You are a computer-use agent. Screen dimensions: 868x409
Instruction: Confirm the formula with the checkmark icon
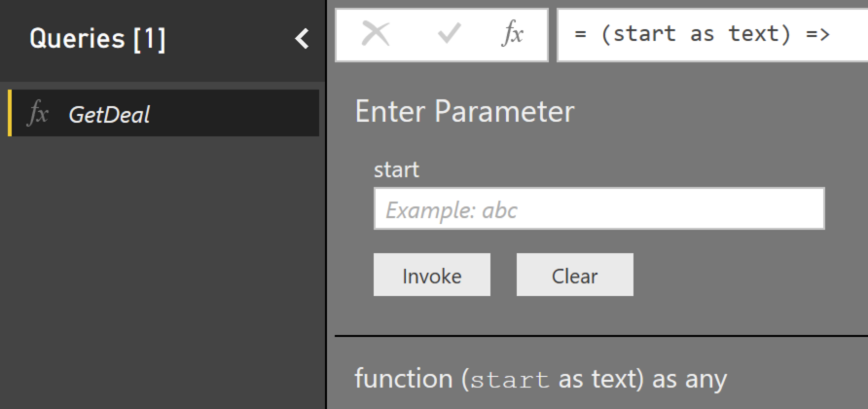450,34
